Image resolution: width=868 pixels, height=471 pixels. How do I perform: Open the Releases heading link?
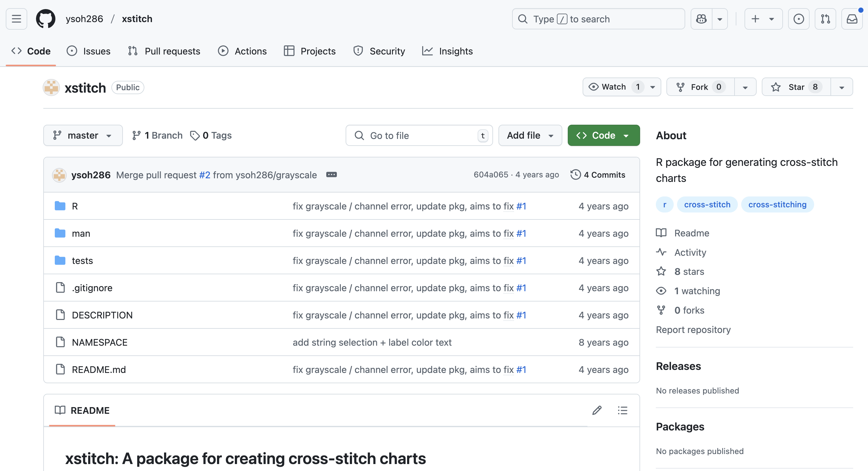[678, 366]
